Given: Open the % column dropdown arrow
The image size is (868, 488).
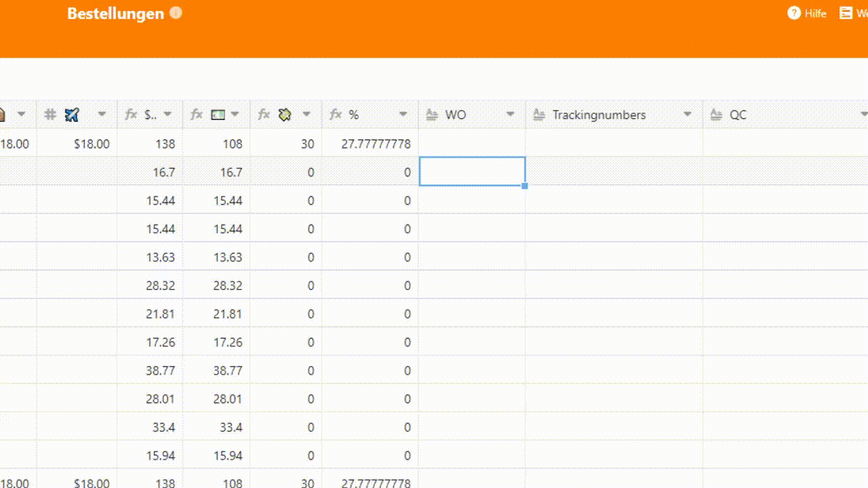Looking at the screenshot, I should [403, 115].
